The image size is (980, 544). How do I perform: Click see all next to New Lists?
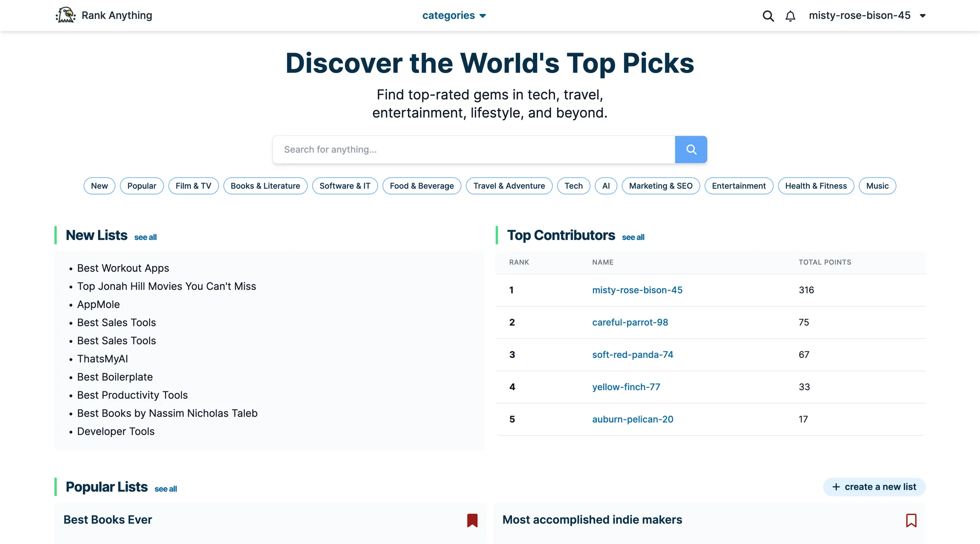pos(145,237)
